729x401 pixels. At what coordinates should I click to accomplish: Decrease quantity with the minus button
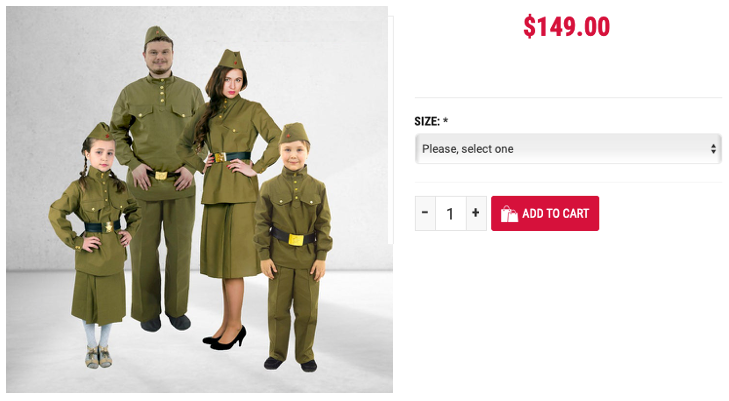pos(425,213)
